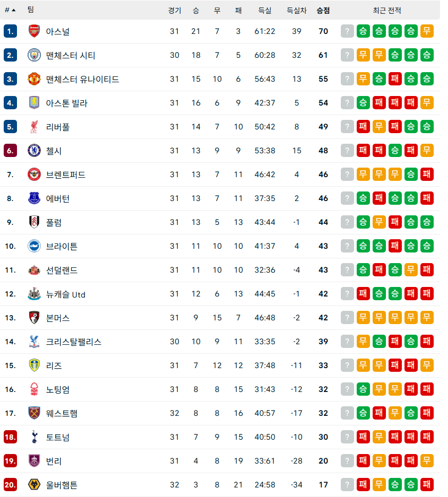Viewport: 448px width, 497px height.
Task: Click Burnley's first red 패 result badge
Action: (363, 460)
